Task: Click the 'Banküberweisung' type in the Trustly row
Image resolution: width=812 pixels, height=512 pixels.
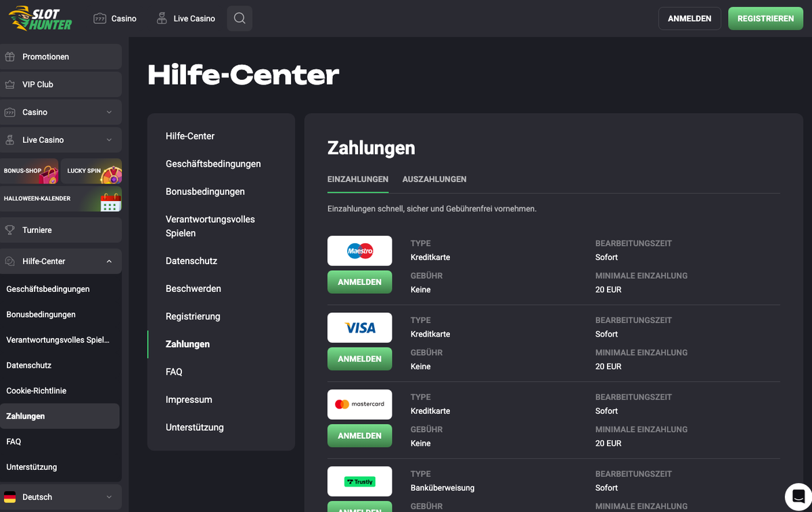Action: [x=443, y=488]
